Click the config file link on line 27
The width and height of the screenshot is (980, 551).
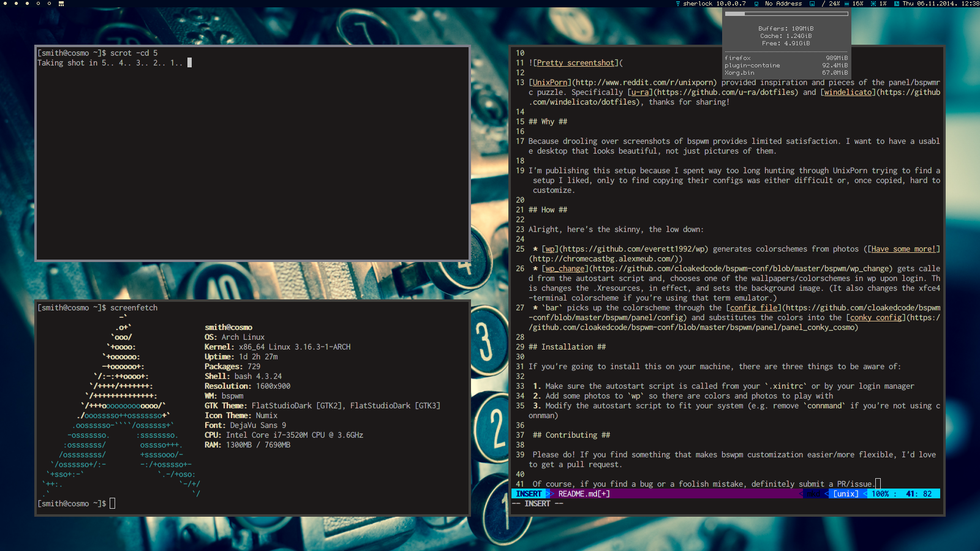(753, 308)
